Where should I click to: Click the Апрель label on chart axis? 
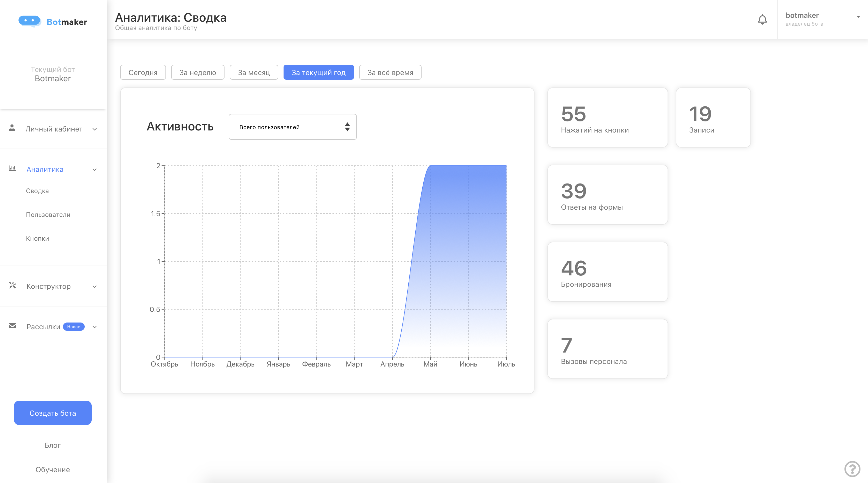point(392,364)
